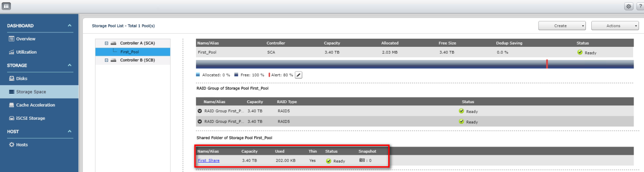Viewport: 644px width, 172px height.
Task: Click the snapshot camera icon for First_Share
Action: pyautogui.click(x=362, y=160)
